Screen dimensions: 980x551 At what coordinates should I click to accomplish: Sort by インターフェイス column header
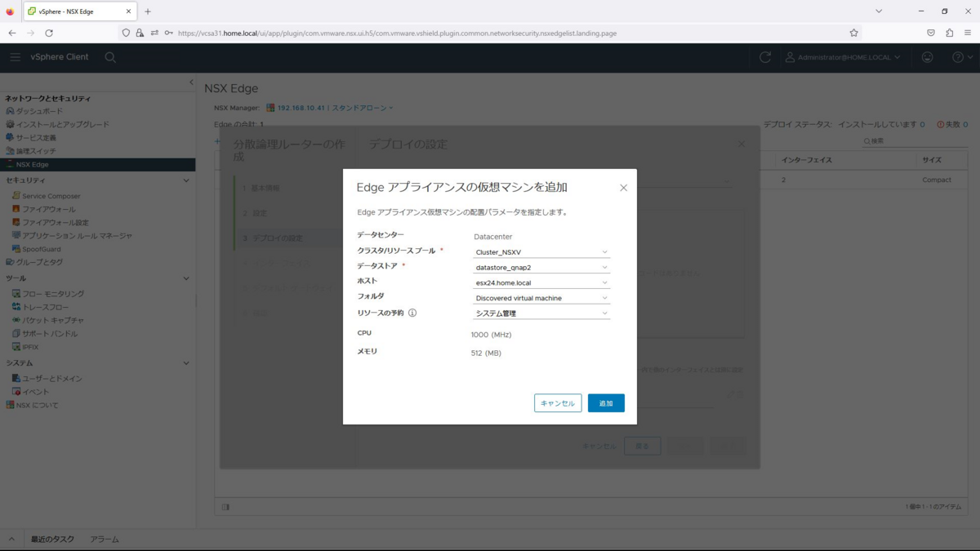pyautogui.click(x=807, y=160)
